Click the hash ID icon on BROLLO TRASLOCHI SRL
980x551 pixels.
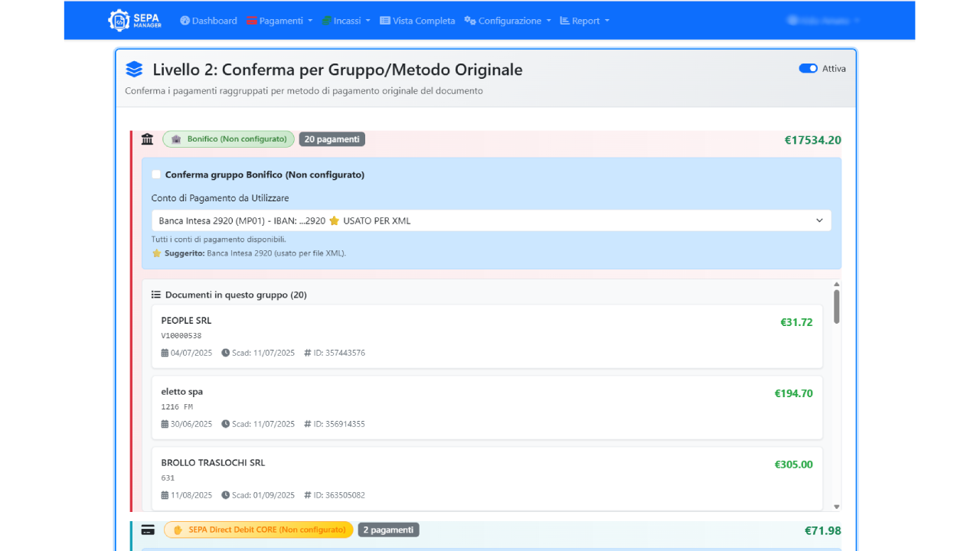pyautogui.click(x=308, y=495)
